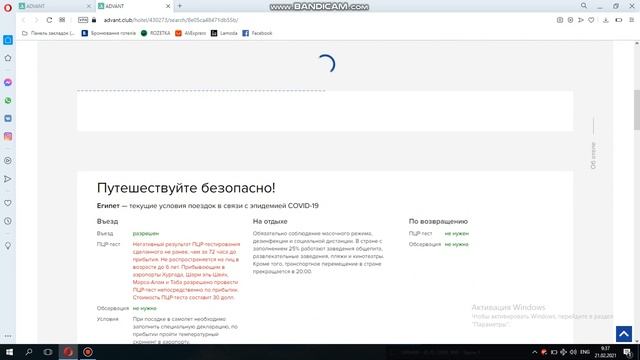Click the page vertical scrollbar thumb
640x360 pixels.
pos(636,110)
